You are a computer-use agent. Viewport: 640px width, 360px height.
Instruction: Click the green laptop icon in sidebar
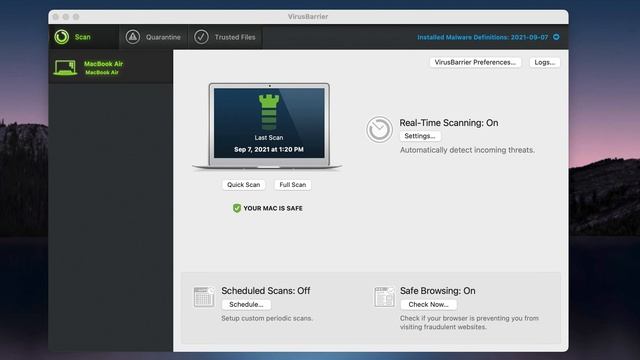[65, 68]
